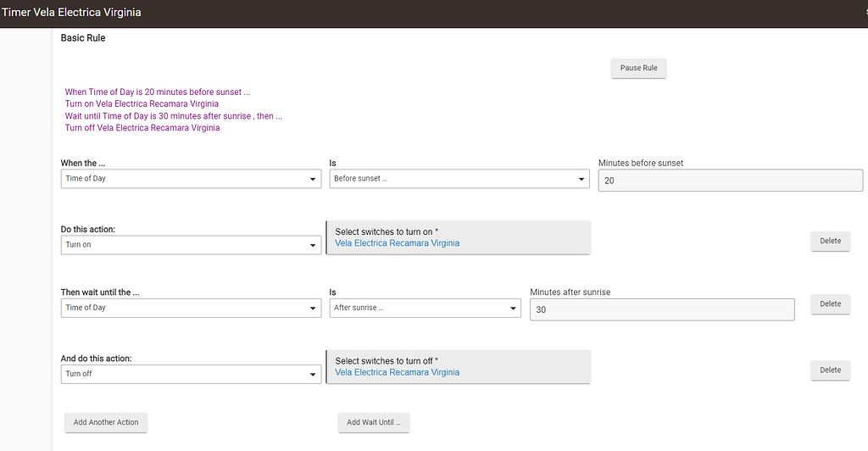
Task: Click the 'Turn off Vela Electrica' summary line
Action: click(x=142, y=128)
